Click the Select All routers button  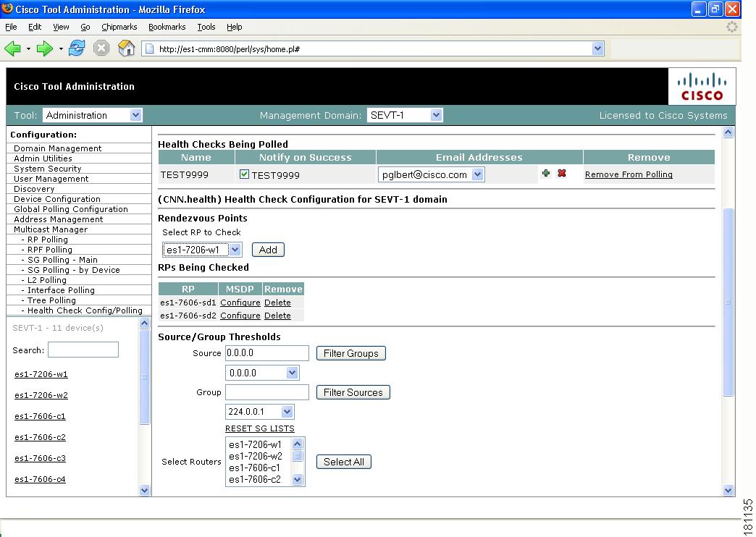click(344, 462)
